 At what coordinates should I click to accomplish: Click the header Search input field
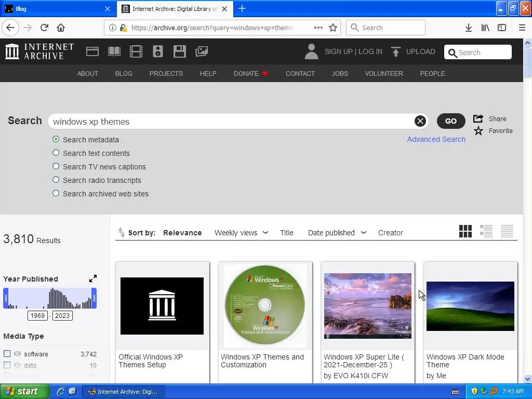tap(478, 52)
